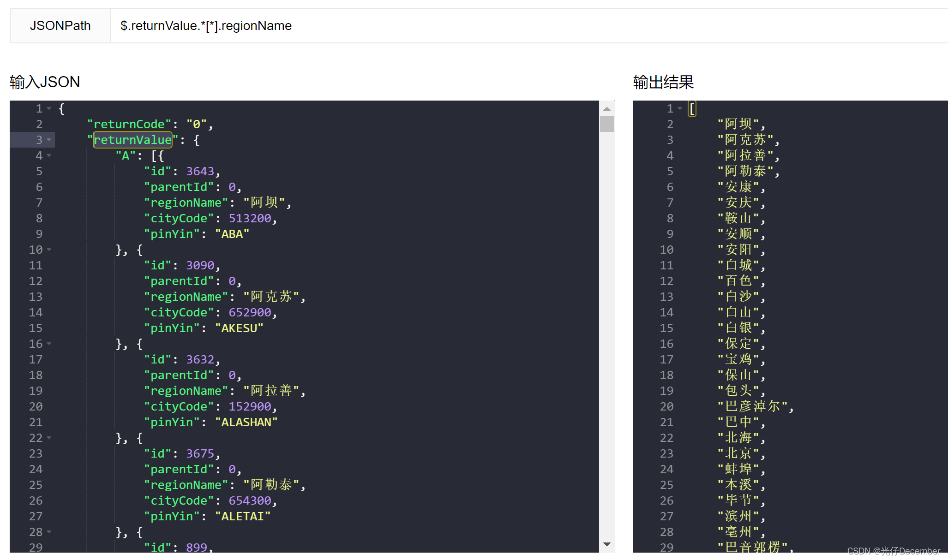Click the scrollbar up arrow in input editor
This screenshot has height=560, width=948.
tap(607, 109)
